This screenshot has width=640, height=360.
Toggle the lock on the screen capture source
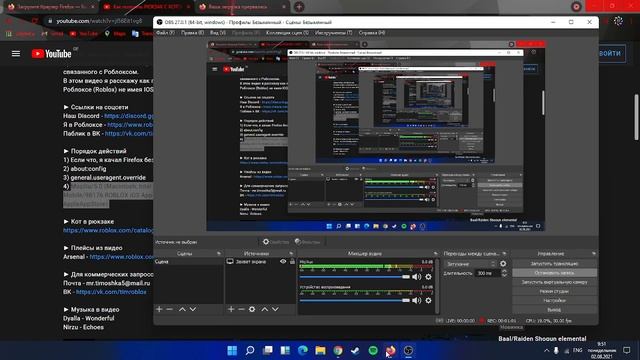point(292,262)
